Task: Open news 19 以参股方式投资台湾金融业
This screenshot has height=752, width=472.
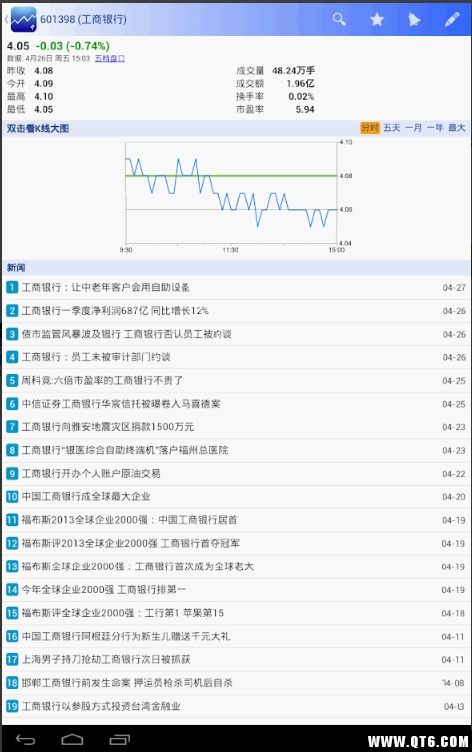Action: tap(236, 706)
